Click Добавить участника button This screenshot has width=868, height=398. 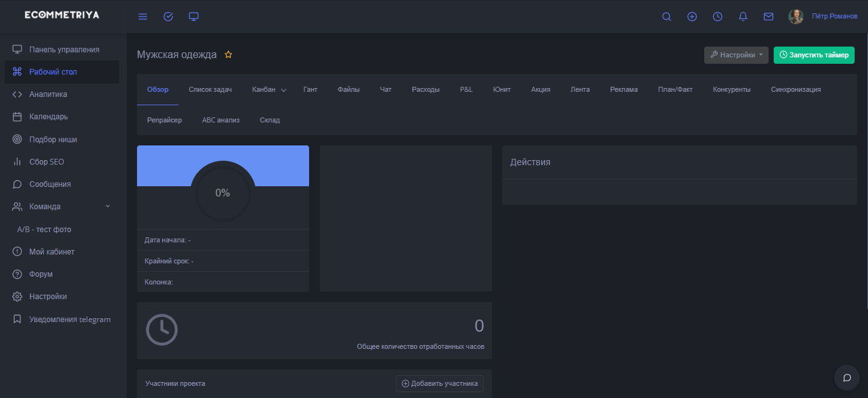click(440, 383)
